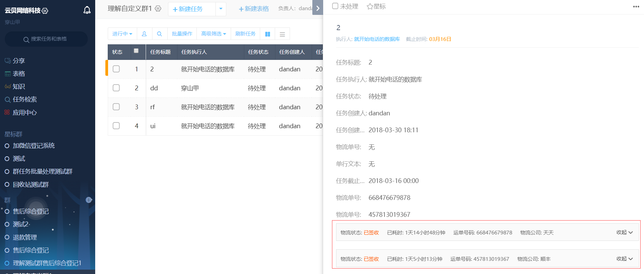The width and height of the screenshot is (644, 274).
Task: Open the three-dot more options menu
Action: [x=636, y=7]
